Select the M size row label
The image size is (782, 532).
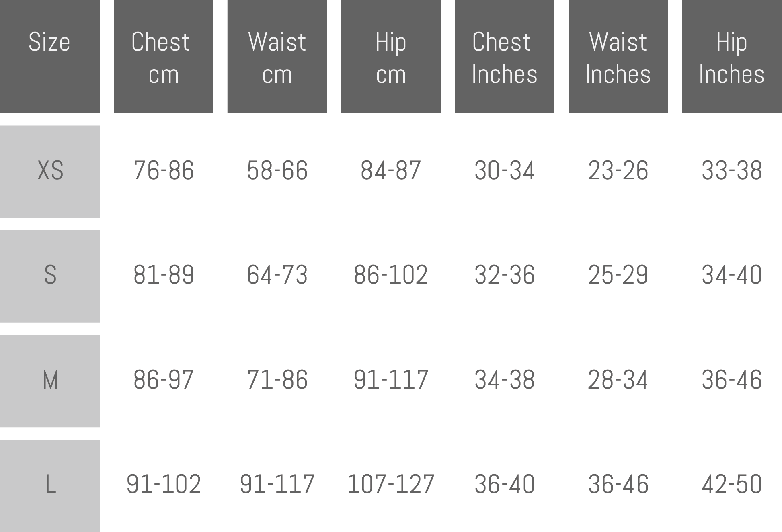(x=50, y=381)
